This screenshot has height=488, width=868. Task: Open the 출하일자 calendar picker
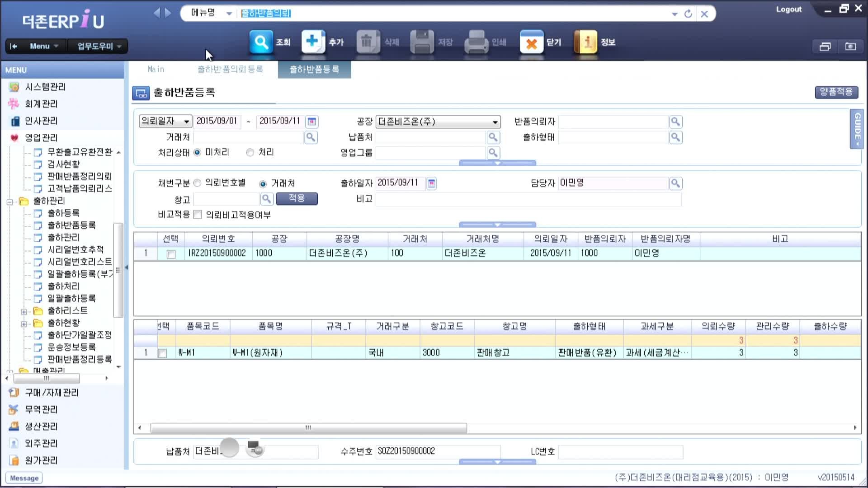[432, 183]
